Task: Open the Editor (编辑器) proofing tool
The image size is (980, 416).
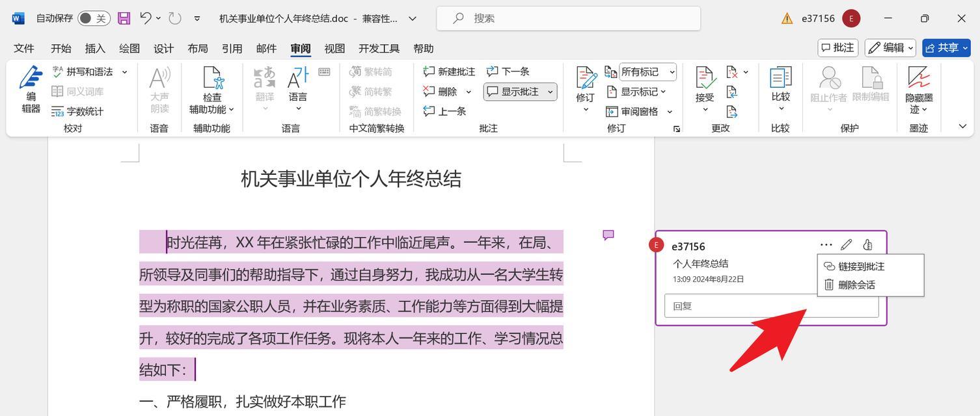Action: click(x=30, y=90)
